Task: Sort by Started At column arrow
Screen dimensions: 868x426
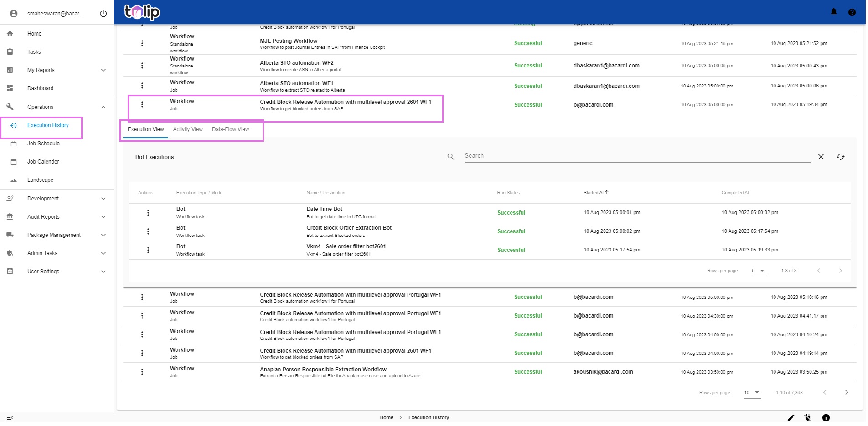Action: 607,192
